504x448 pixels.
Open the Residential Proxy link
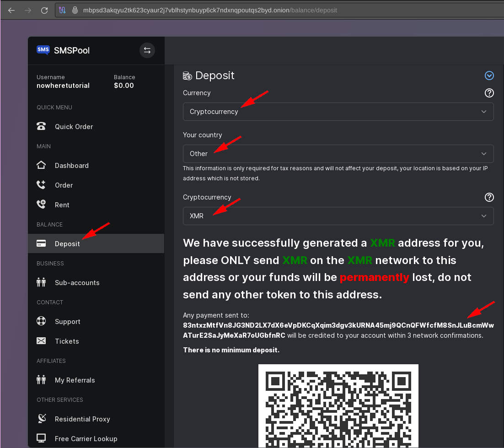pyautogui.click(x=96, y=419)
